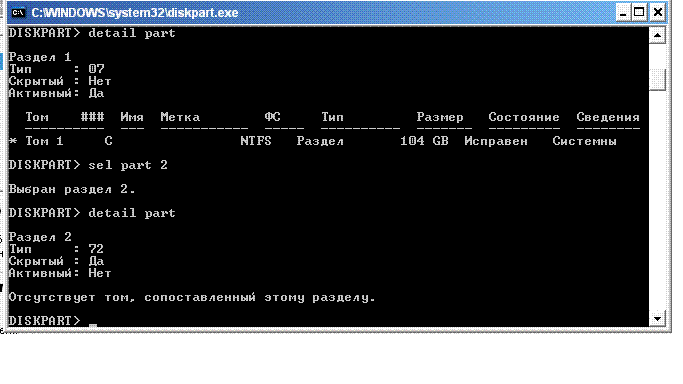Click the 'Отсутствует том' message line
683x384 pixels.
(192, 297)
